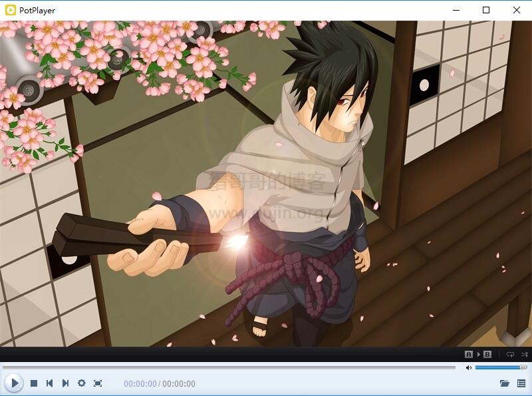Show the playlist panel
This screenshot has height=396, width=532.
pos(521,383)
